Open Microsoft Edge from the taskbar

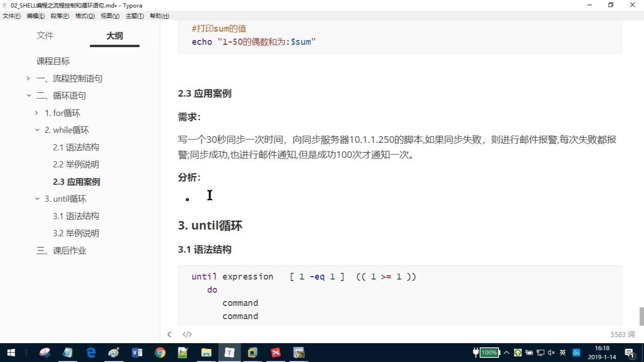(91, 353)
